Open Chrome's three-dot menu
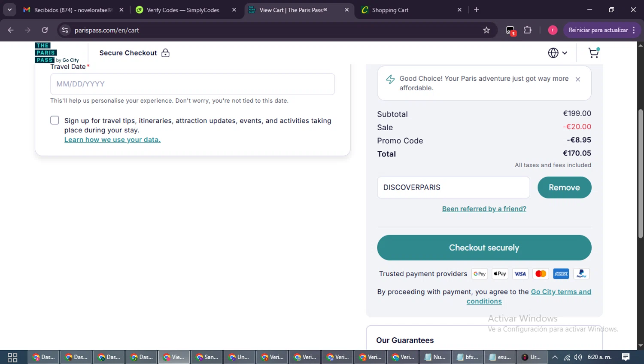644x364 pixels. 634,30
